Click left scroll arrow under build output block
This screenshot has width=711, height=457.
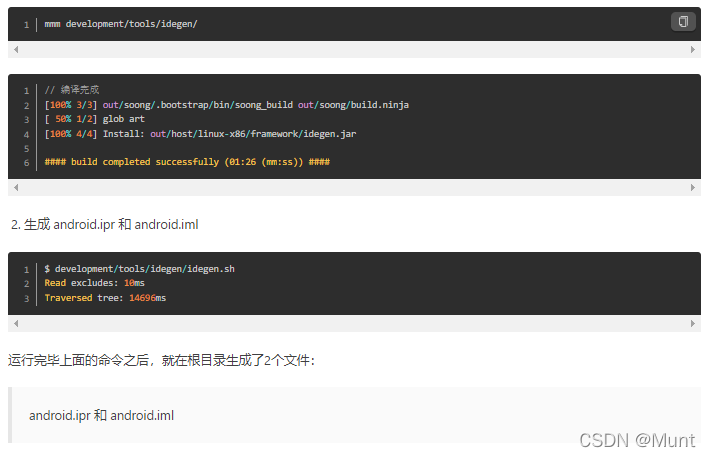tap(16, 187)
